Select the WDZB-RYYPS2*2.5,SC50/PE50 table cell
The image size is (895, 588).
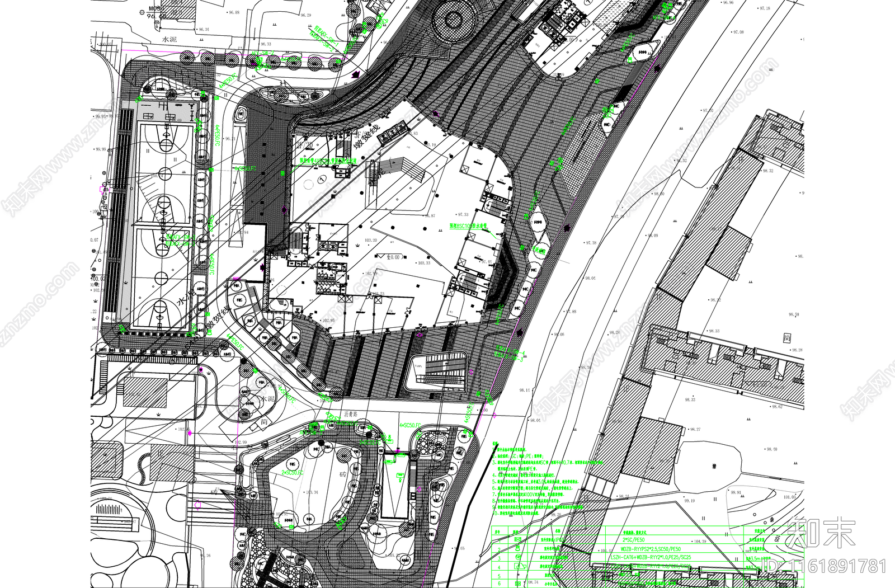pyautogui.click(x=651, y=549)
